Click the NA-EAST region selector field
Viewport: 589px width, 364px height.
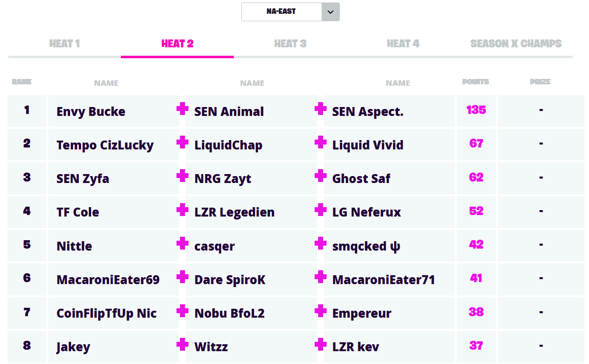281,12
